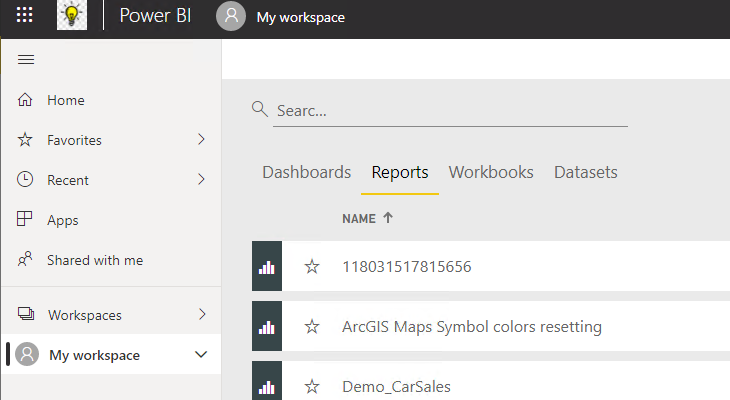
Task: Select My workspace in sidebar
Action: (x=95, y=355)
